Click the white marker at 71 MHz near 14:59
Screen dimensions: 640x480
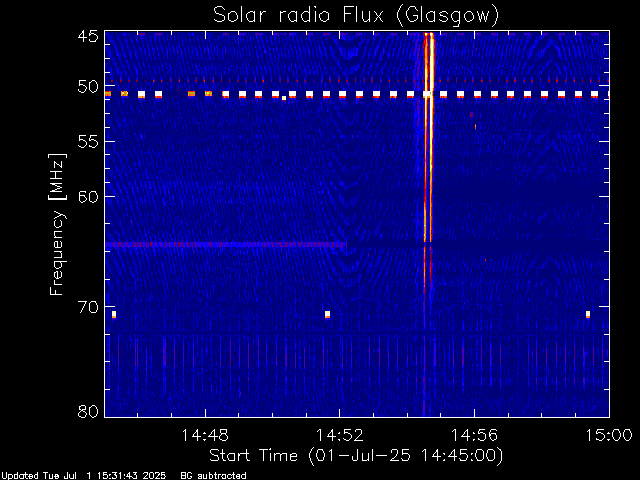tap(588, 314)
